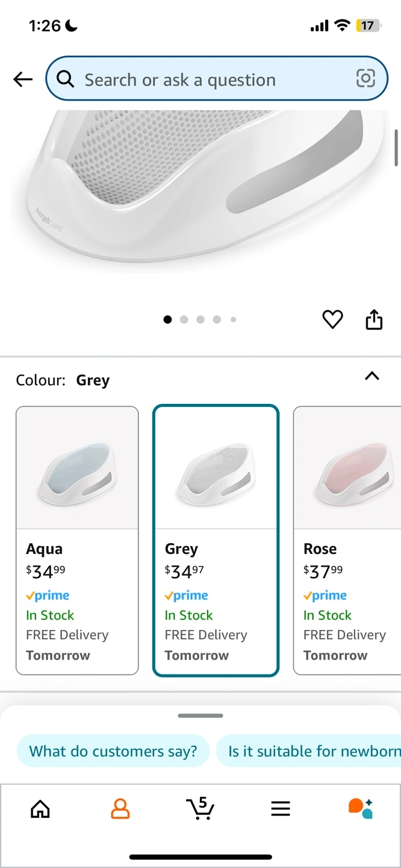Select the Grey colour option

[216, 540]
